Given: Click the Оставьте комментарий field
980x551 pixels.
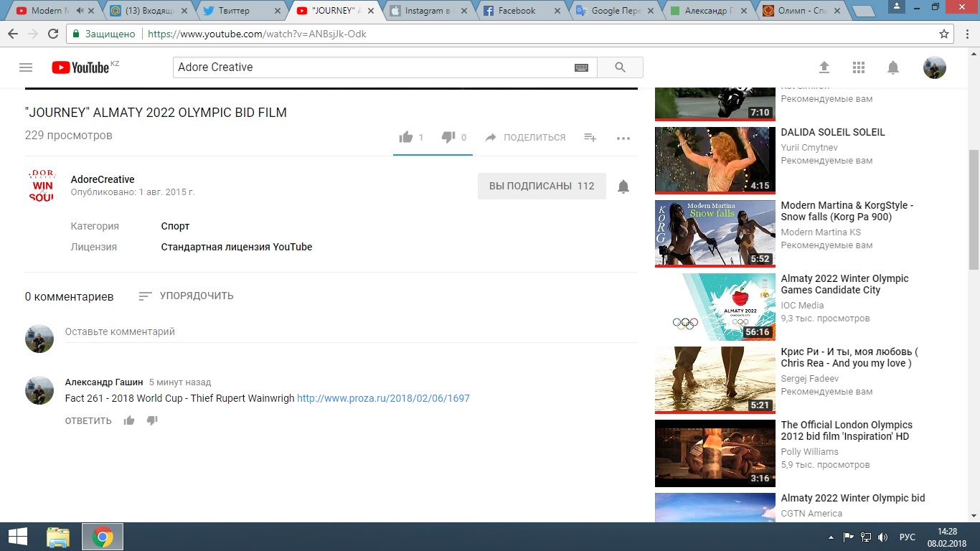Looking at the screenshot, I should [351, 332].
